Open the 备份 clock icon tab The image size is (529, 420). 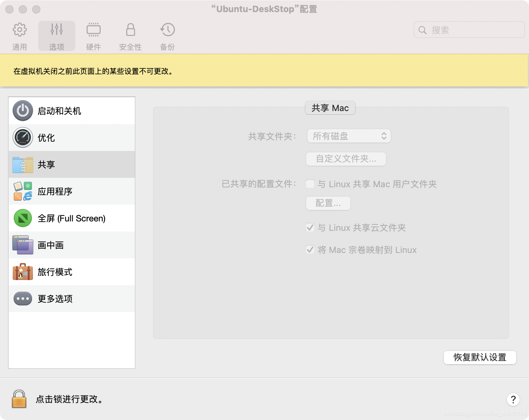tap(167, 36)
